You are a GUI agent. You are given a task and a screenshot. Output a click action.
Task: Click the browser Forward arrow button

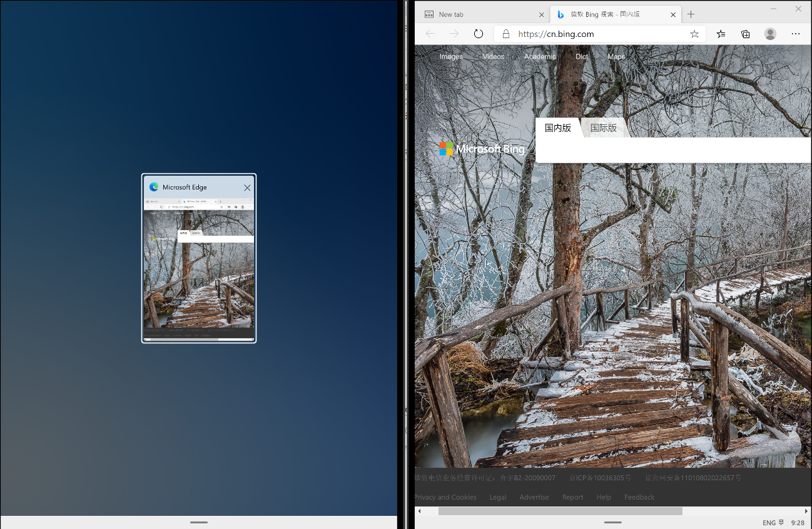(454, 34)
